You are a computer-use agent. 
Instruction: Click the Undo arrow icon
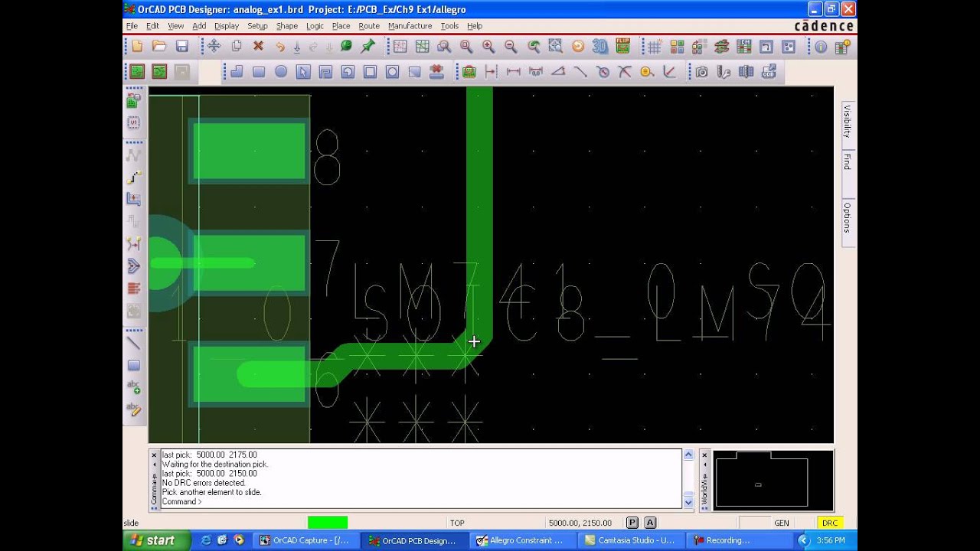tap(280, 47)
